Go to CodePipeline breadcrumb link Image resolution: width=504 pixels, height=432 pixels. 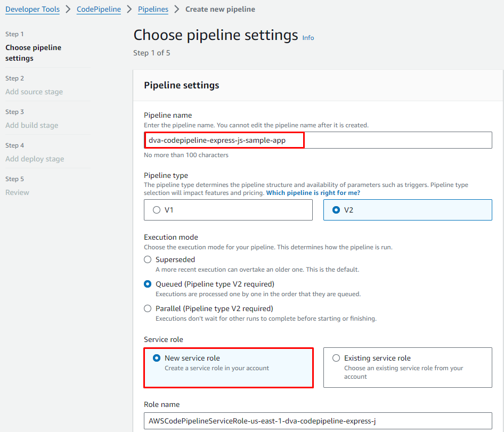[99, 9]
